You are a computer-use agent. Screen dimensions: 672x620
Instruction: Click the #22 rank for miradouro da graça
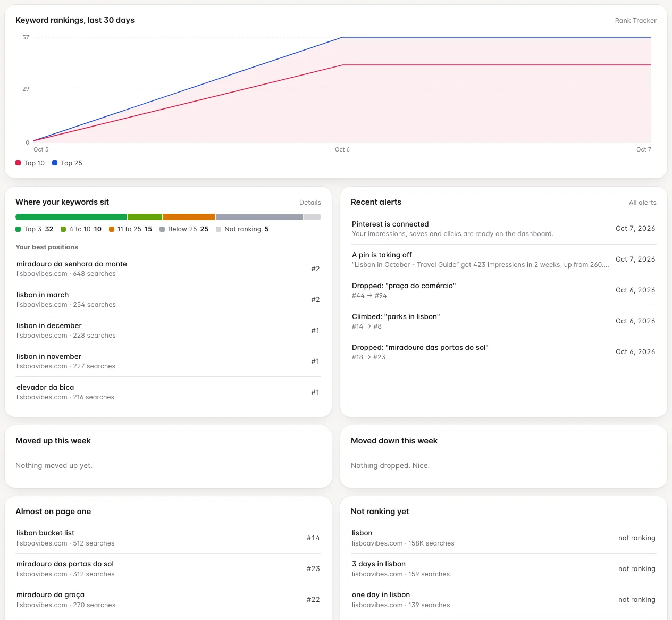(313, 600)
